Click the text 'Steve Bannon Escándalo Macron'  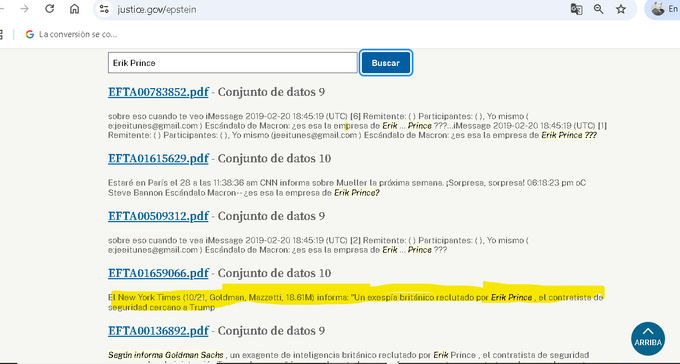[172, 193]
